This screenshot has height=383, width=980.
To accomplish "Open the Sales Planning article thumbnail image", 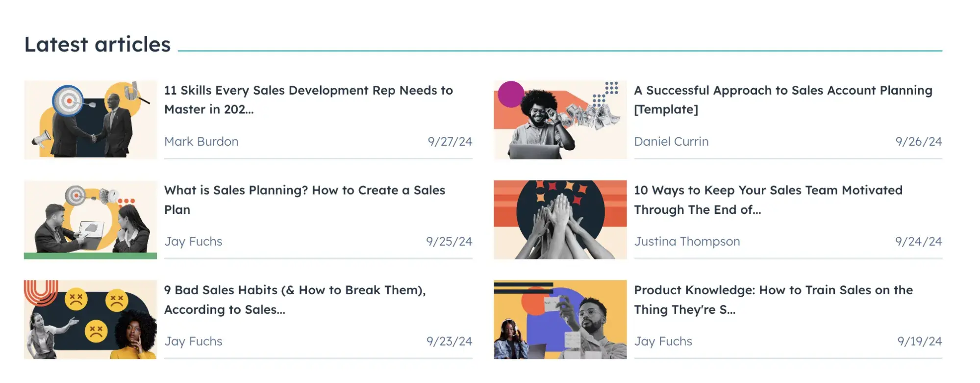I will pyautogui.click(x=90, y=220).
